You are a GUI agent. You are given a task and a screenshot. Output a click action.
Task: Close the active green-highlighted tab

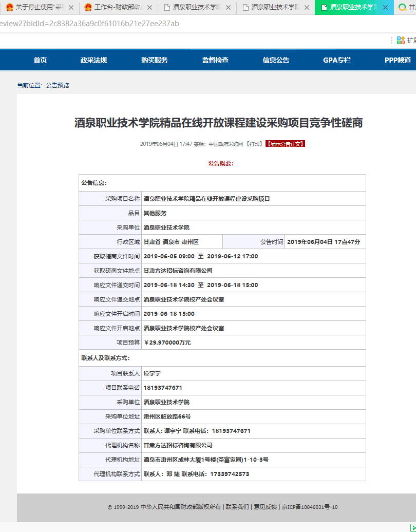click(385, 8)
